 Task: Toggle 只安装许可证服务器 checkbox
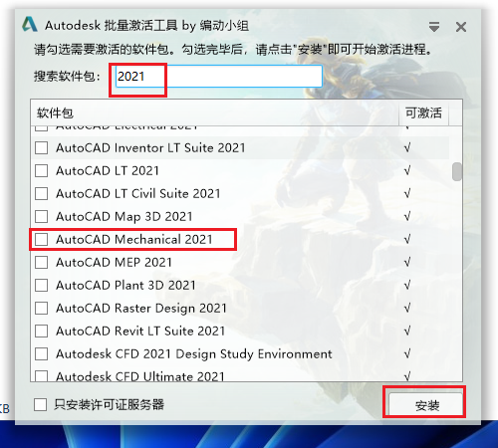pos(40,404)
